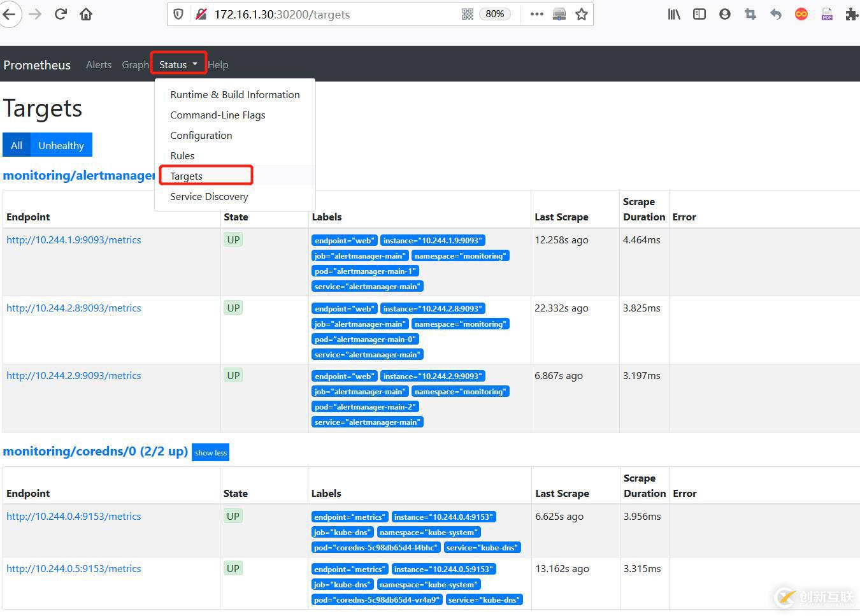Click last scrape value 22.332s ago
Image resolution: width=860 pixels, height=616 pixels.
pyautogui.click(x=561, y=308)
